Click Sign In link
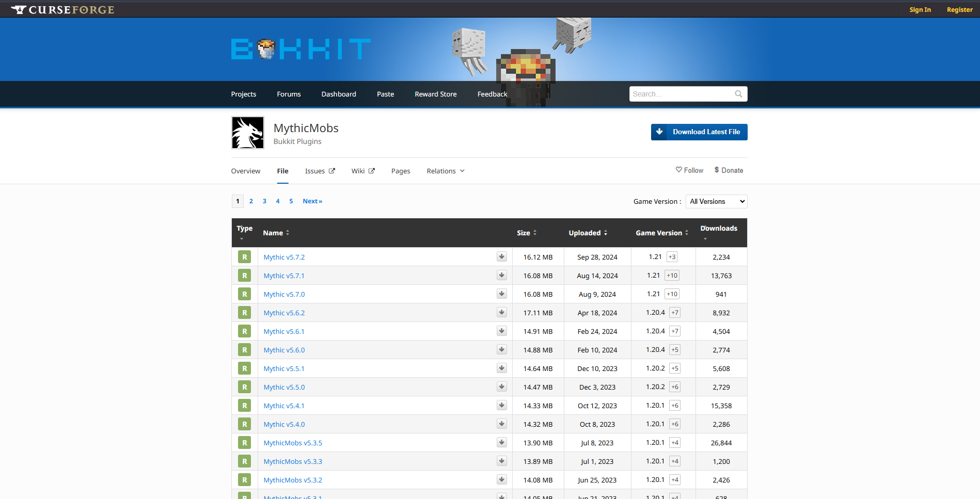Viewport: 980px width, 499px height. (x=920, y=10)
